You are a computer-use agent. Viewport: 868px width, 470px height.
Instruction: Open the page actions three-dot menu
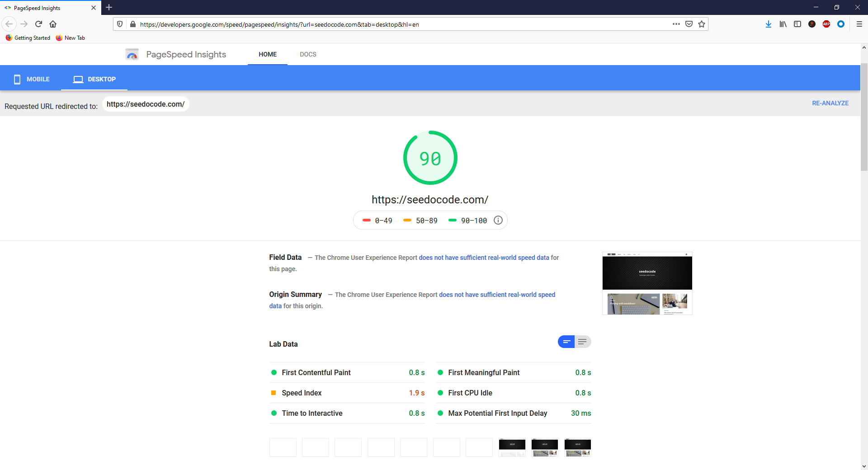(676, 24)
